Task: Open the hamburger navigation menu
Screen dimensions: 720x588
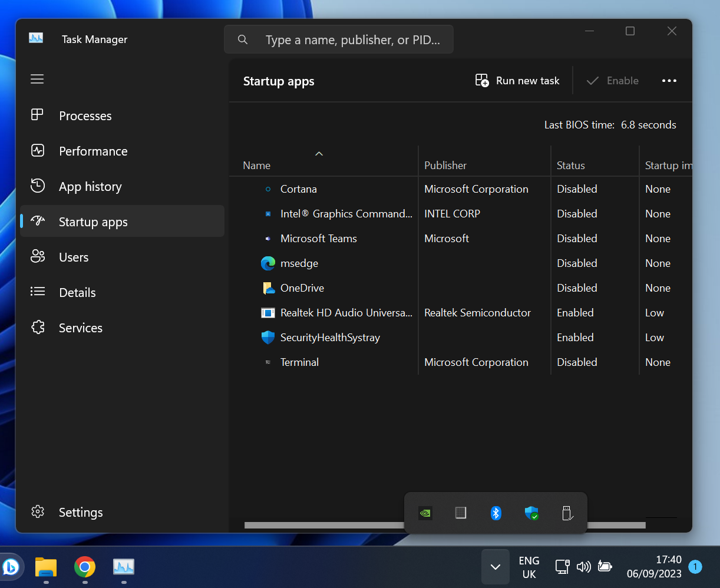Action: point(37,79)
